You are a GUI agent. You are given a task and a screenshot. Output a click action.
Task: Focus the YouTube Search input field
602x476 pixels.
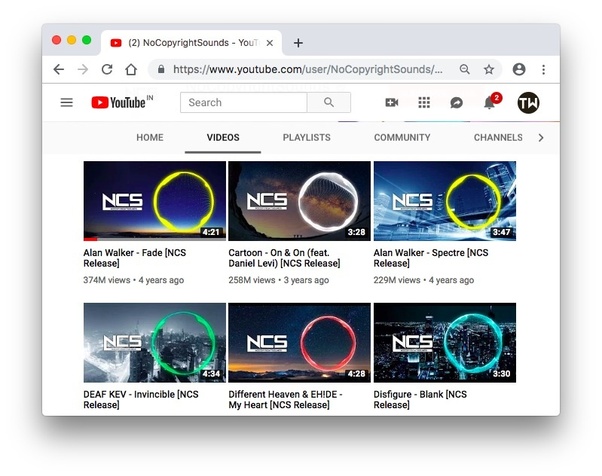tap(244, 102)
